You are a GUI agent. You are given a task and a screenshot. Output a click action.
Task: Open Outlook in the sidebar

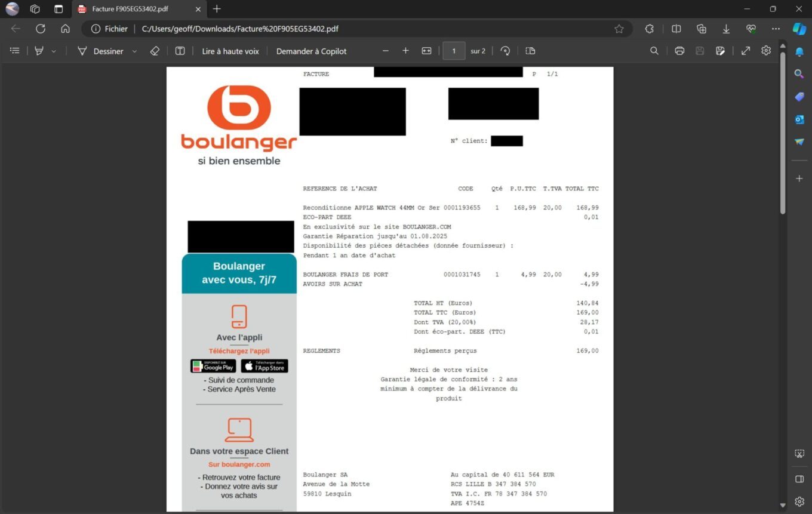pos(799,119)
